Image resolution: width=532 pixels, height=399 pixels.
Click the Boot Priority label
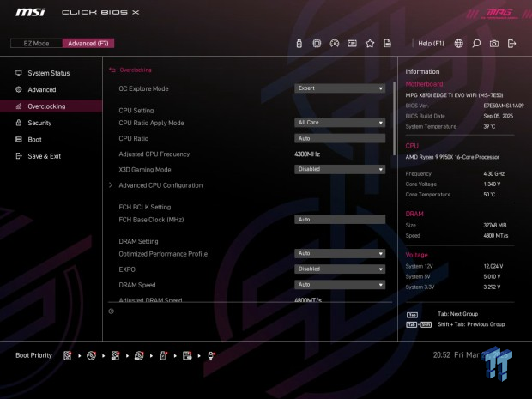coord(33,355)
